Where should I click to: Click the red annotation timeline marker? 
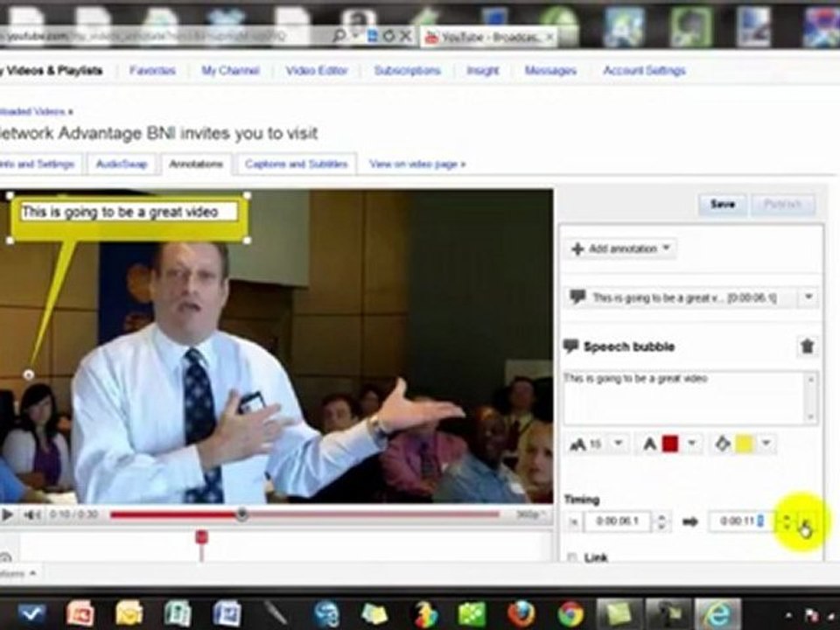(201, 537)
